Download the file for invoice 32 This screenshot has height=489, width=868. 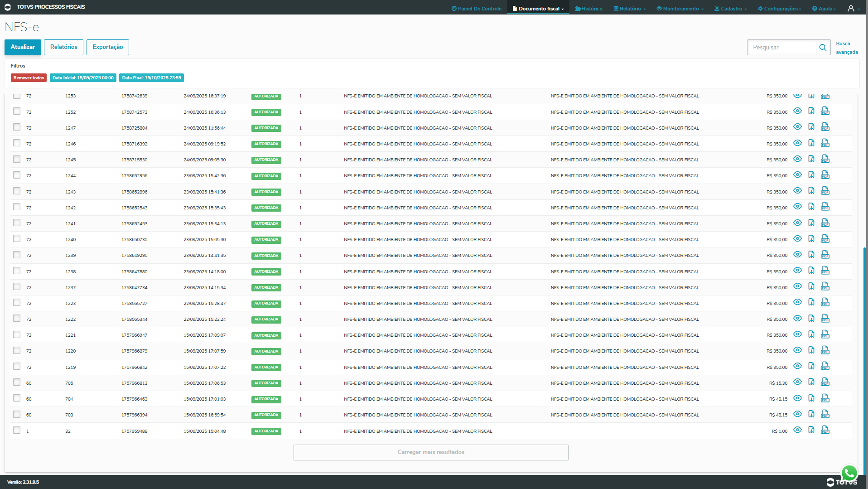pyautogui.click(x=811, y=430)
